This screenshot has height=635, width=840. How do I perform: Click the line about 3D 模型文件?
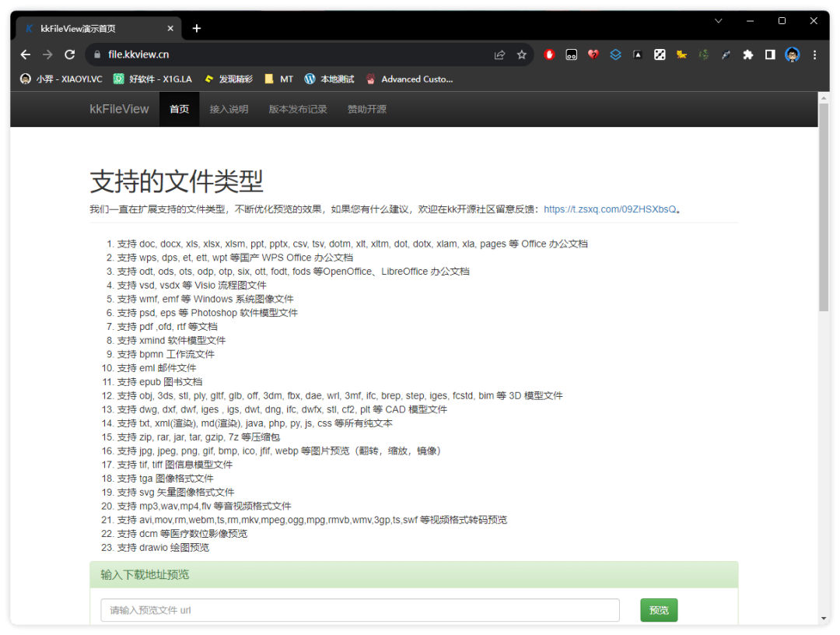(340, 396)
